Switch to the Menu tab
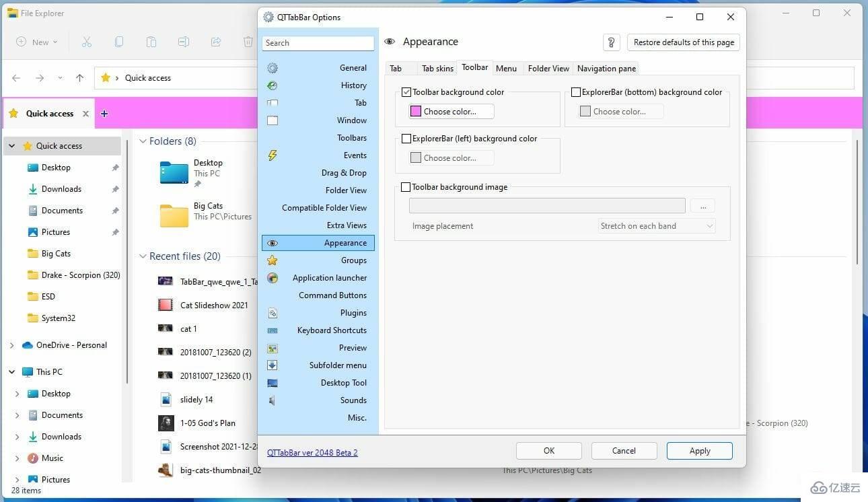This screenshot has width=868, height=502. pos(507,69)
